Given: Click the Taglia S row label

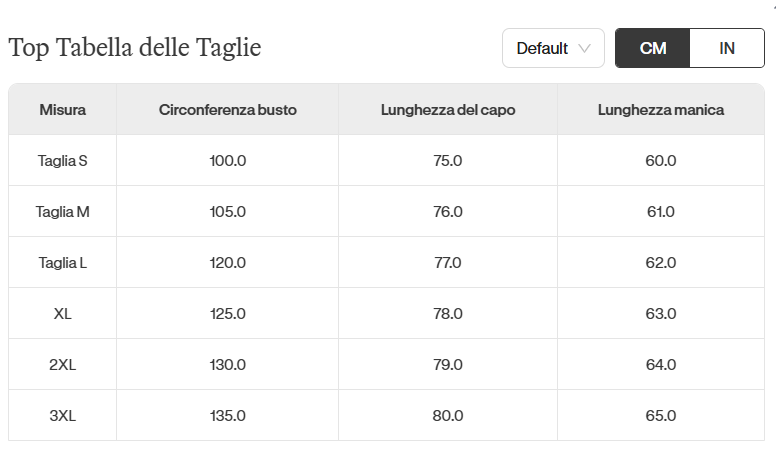Looking at the screenshot, I should coord(62,160).
